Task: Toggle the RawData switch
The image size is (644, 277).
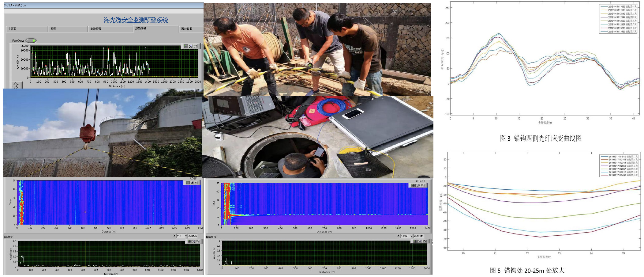Action: [x=31, y=40]
